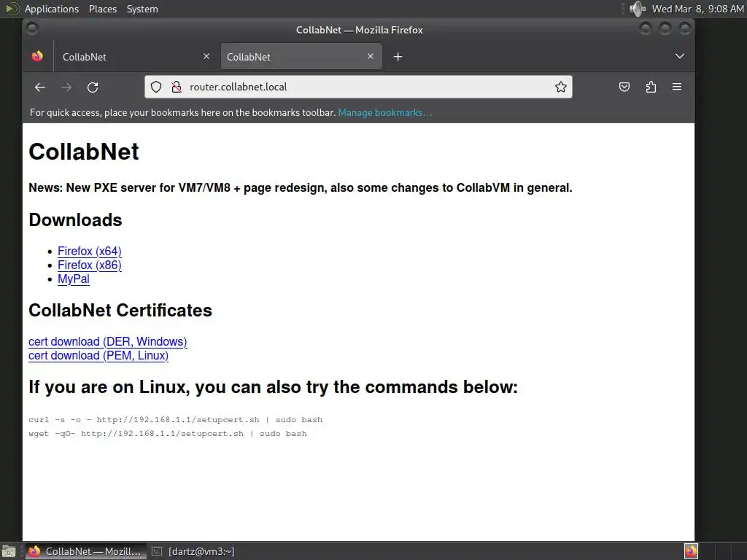
Task: Click the CollabNet Certificates heading
Action: pyautogui.click(x=120, y=311)
